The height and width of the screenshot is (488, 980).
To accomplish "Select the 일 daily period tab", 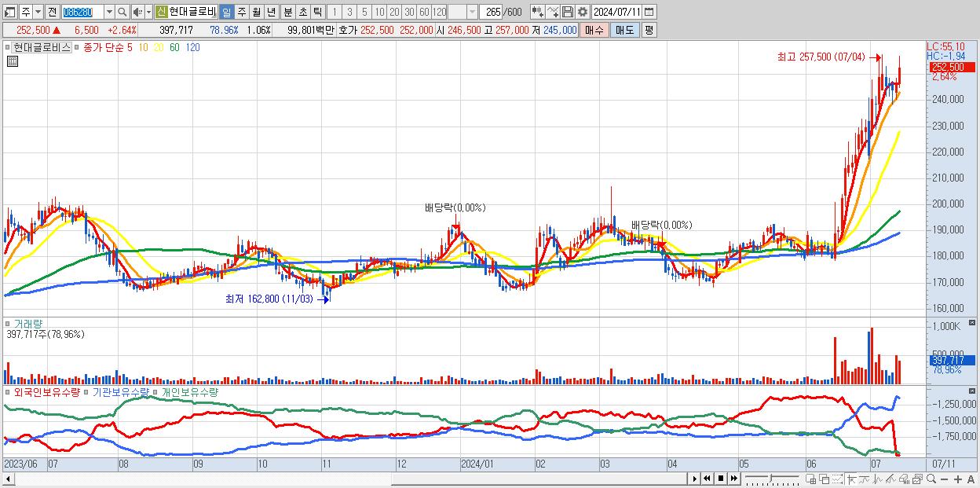I will tap(226, 12).
